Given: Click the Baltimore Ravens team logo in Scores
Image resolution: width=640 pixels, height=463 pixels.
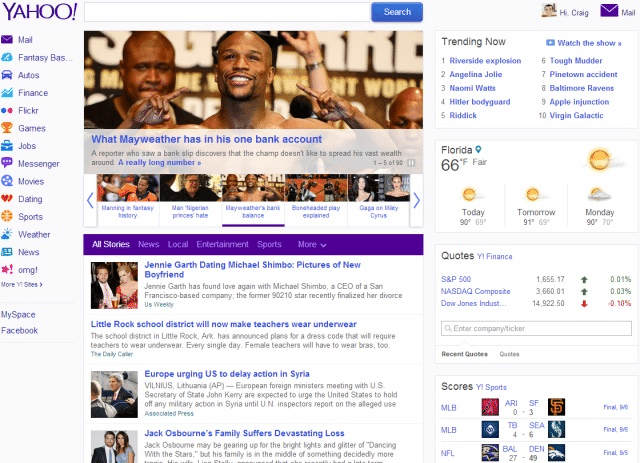Looking at the screenshot, I should pos(490,452).
